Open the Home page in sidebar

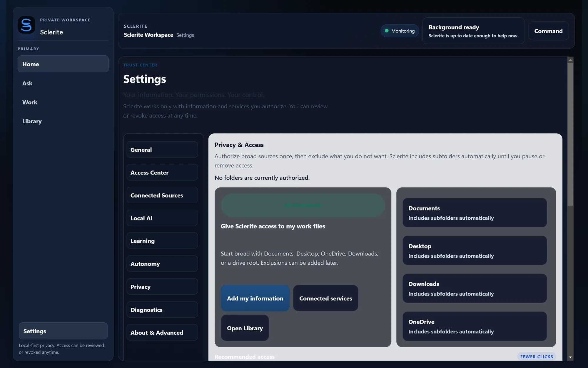tap(63, 64)
